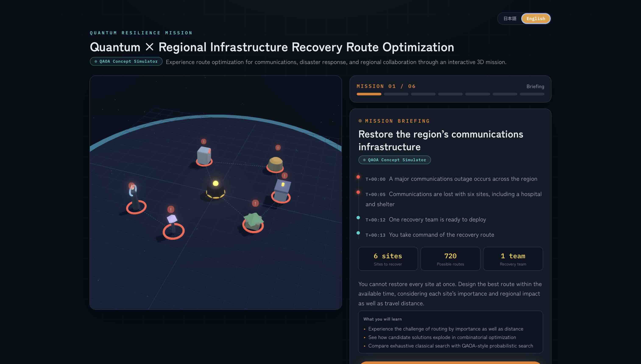The height and width of the screenshot is (364, 641).
Task: Click alert marker above the lavender cube
Action: pyautogui.click(x=171, y=209)
